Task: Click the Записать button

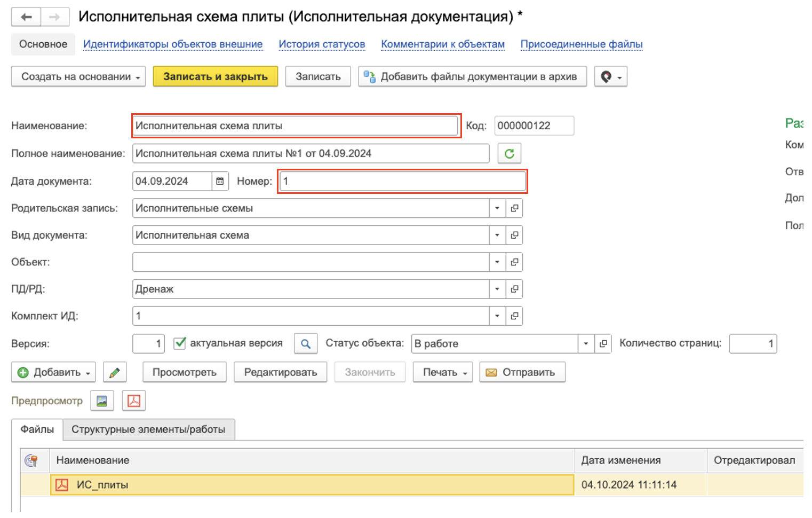Action: pyautogui.click(x=318, y=76)
